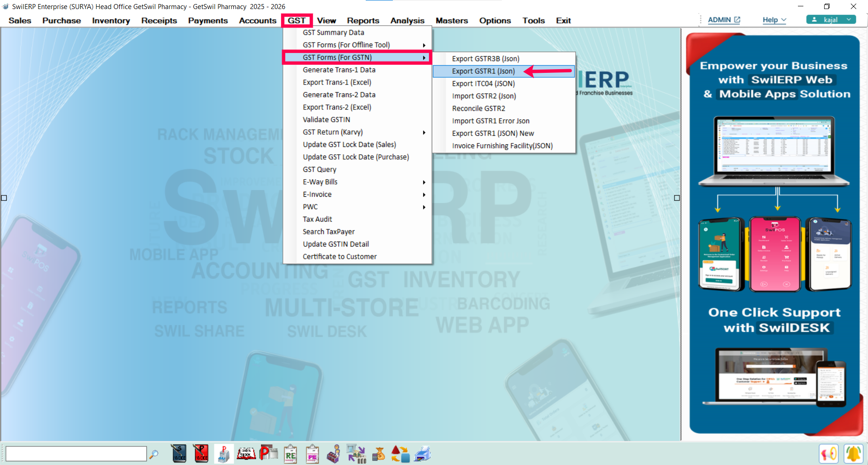Select Reconcile GSTR2
The width and height of the screenshot is (868, 465).
tap(504, 109)
